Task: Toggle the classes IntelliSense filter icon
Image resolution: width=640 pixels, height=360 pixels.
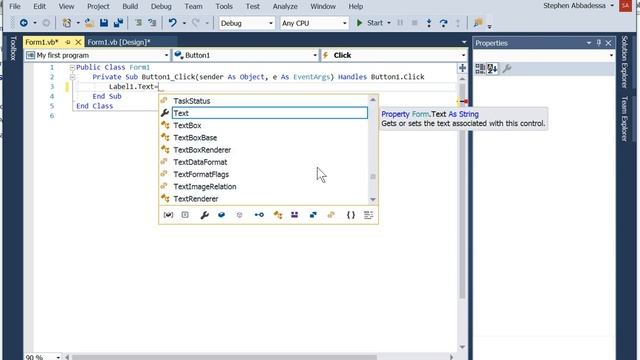Action: click(278, 215)
